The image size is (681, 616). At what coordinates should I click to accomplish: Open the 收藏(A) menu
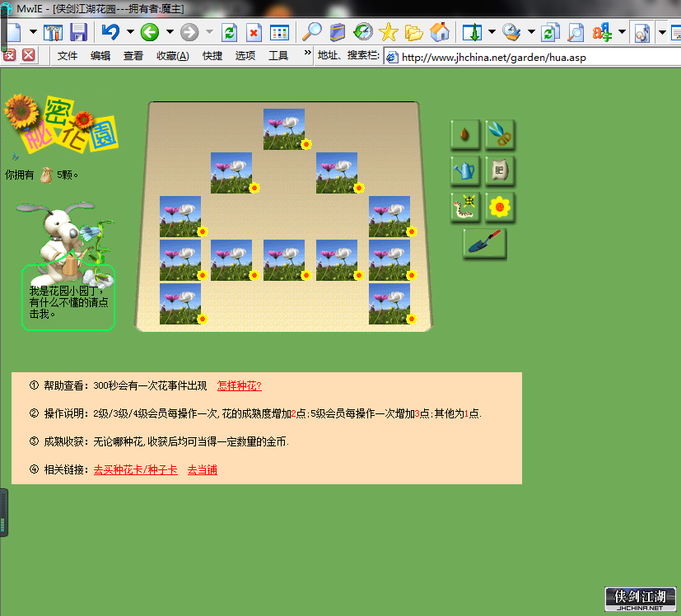coord(173,56)
